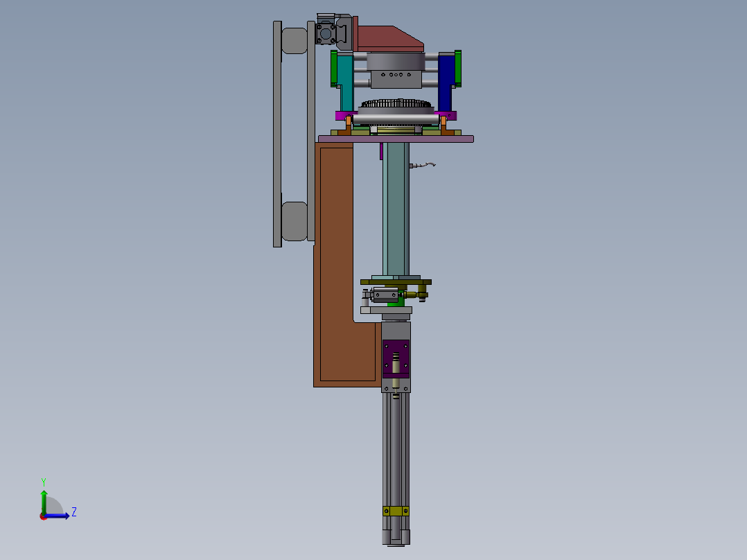Select the olive flange plate under the column
The image size is (747, 560).
[396, 282]
